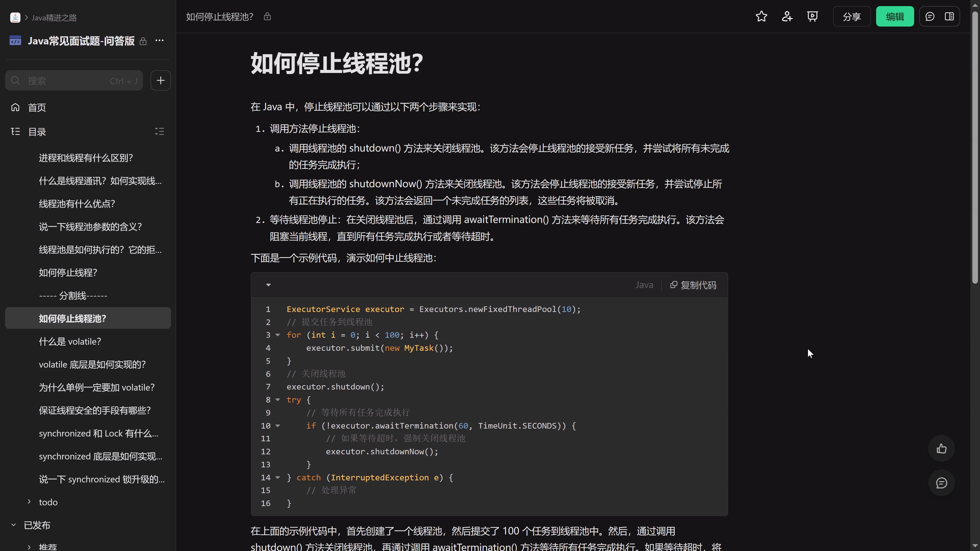Image resolution: width=980 pixels, height=551 pixels.
Task: Open the invite collaborators icon
Action: pyautogui.click(x=787, y=16)
